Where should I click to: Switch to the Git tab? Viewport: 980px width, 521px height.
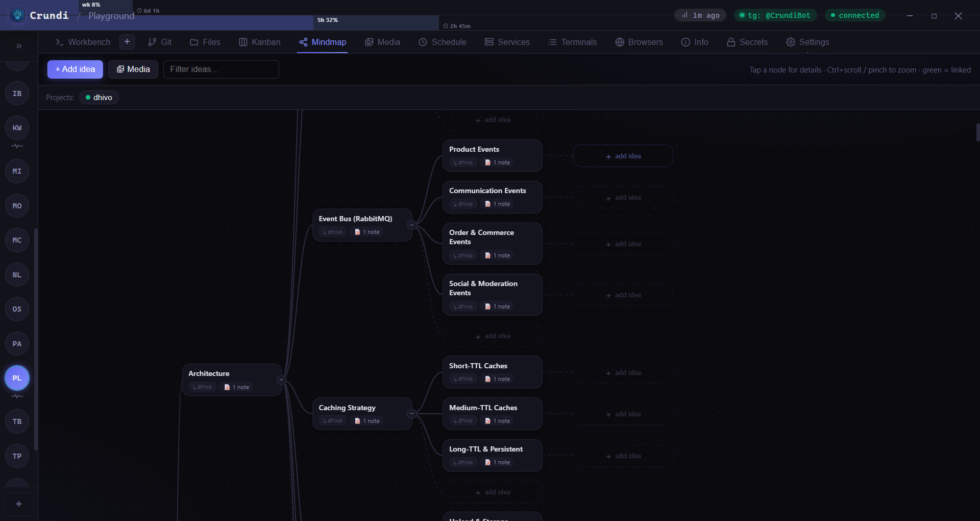click(x=160, y=42)
